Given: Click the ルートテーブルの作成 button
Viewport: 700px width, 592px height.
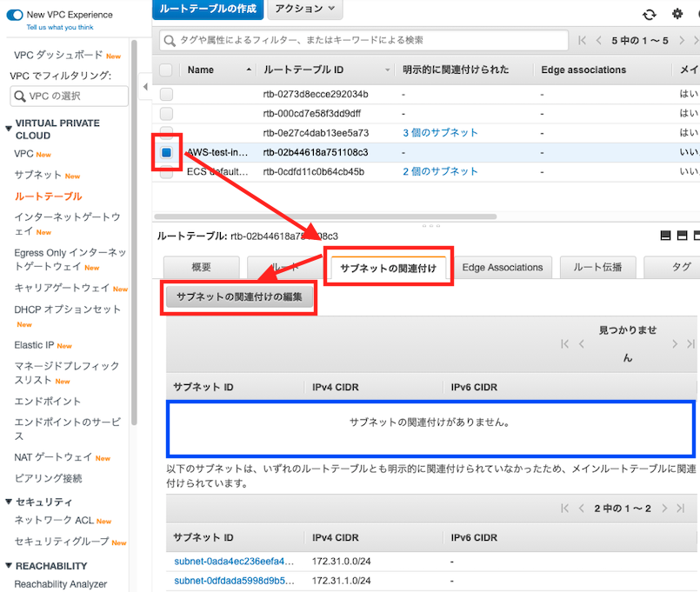Looking at the screenshot, I should pyautogui.click(x=208, y=9).
